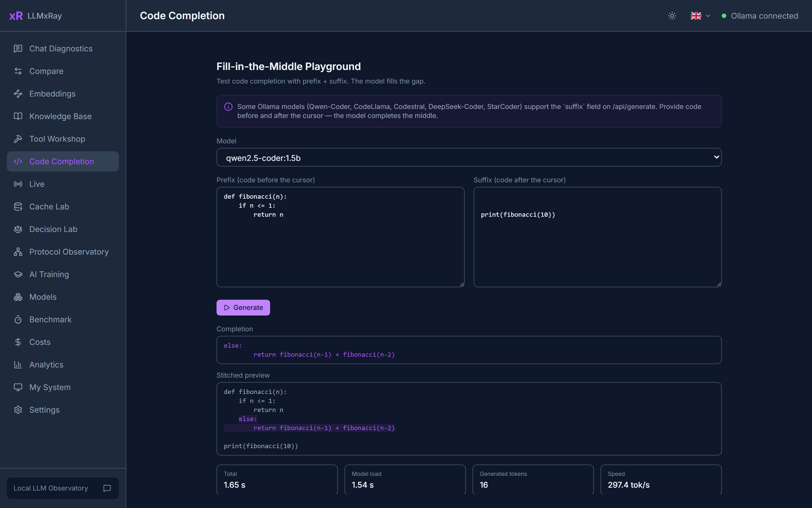Open Code Completion in the sidebar

pos(63,161)
